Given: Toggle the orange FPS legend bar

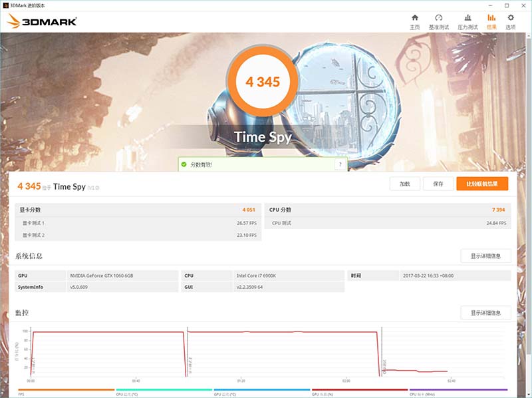Looking at the screenshot, I should tap(66, 390).
